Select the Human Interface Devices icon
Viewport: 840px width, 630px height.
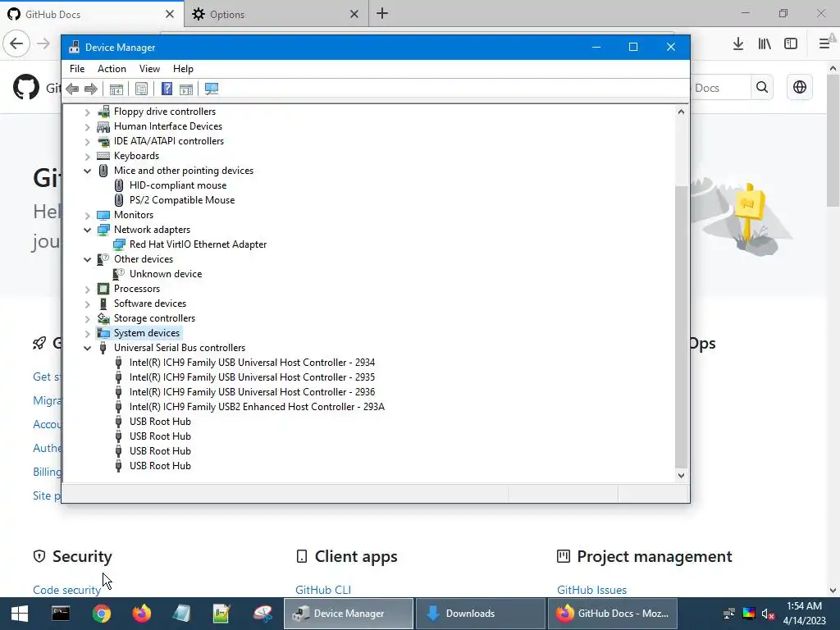(x=103, y=126)
